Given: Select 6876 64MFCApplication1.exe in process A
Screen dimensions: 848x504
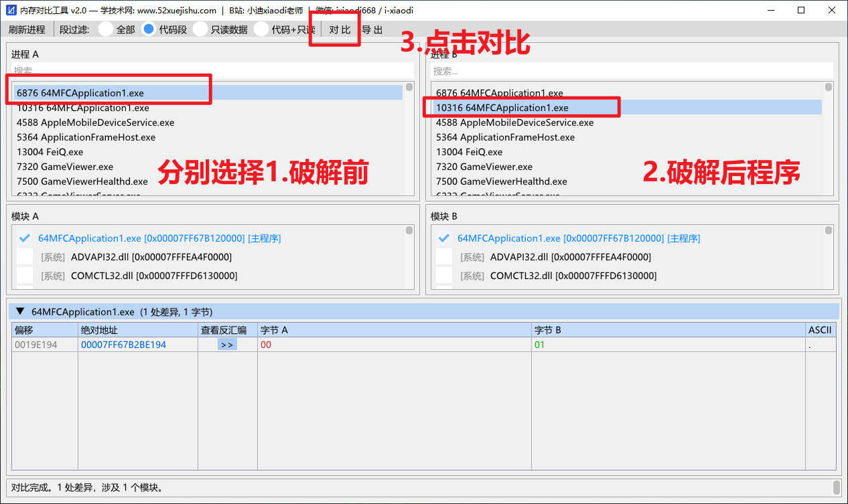Looking at the screenshot, I should (208, 93).
